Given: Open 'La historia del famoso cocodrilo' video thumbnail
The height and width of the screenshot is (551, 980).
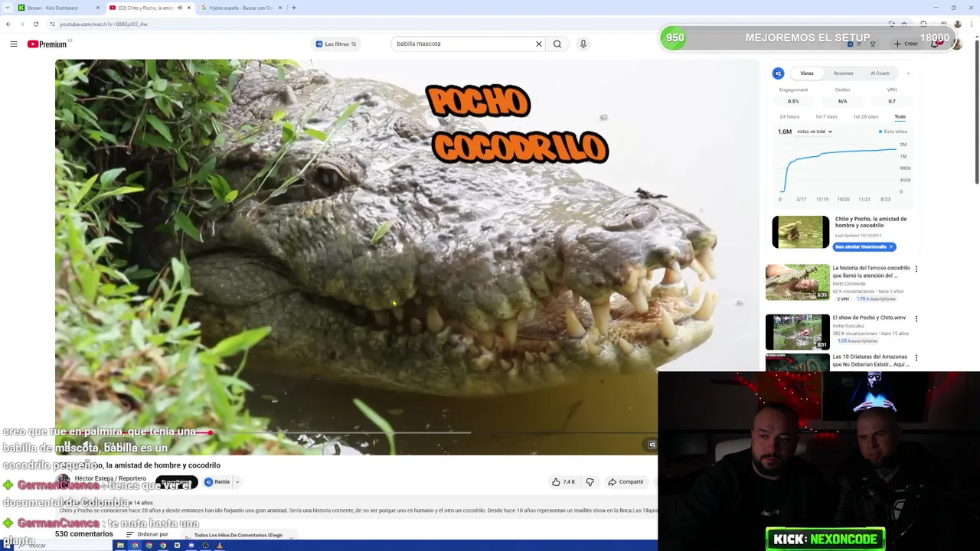Looking at the screenshot, I should [797, 282].
